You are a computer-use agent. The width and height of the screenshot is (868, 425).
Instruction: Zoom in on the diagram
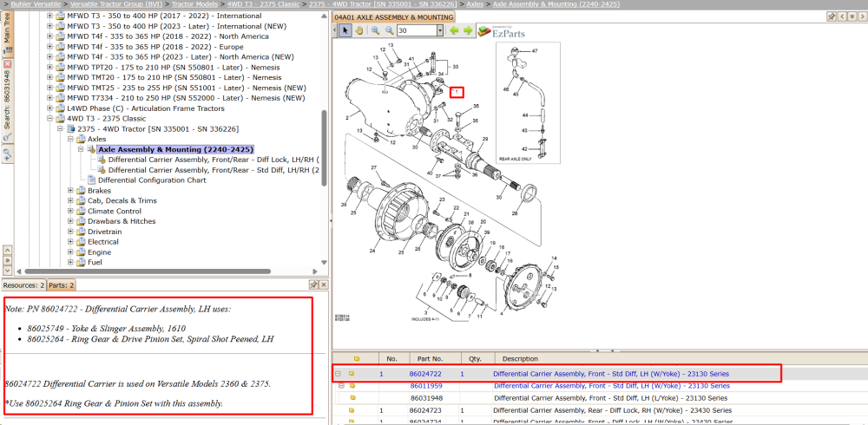pyautogui.click(x=376, y=30)
